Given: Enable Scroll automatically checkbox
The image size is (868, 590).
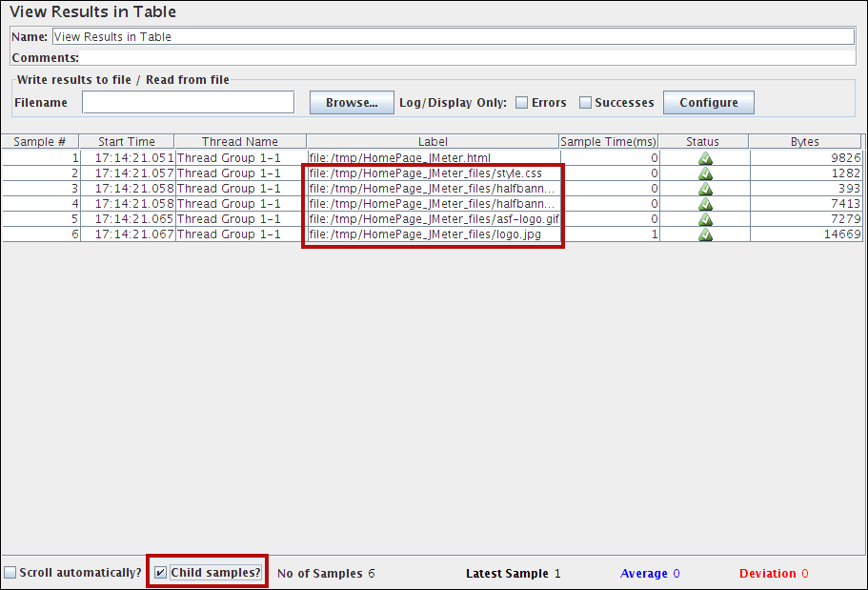Looking at the screenshot, I should click(10, 573).
